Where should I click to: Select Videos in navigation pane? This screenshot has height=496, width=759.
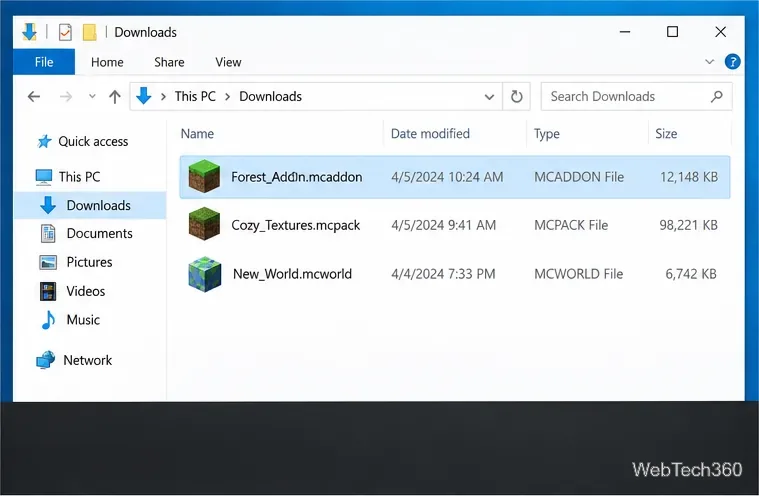85,291
